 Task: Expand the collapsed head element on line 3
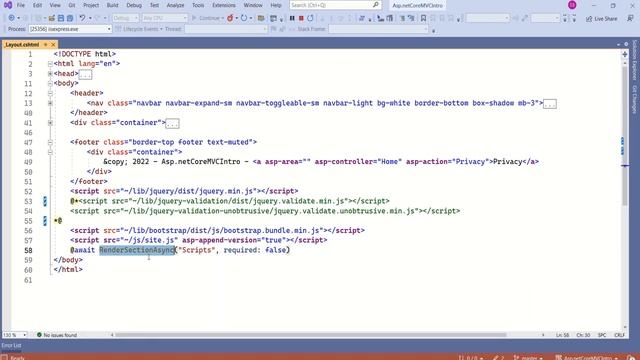coord(50,73)
